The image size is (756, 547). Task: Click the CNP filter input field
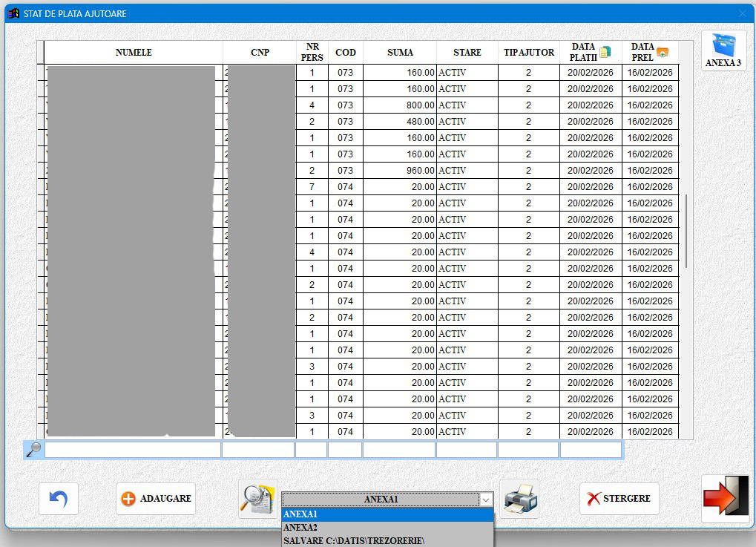point(258,450)
